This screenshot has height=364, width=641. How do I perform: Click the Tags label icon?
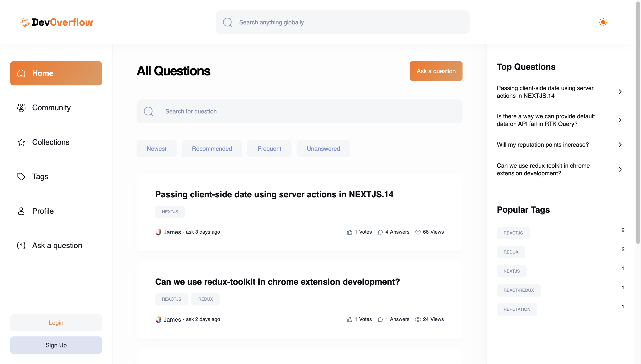tap(21, 177)
